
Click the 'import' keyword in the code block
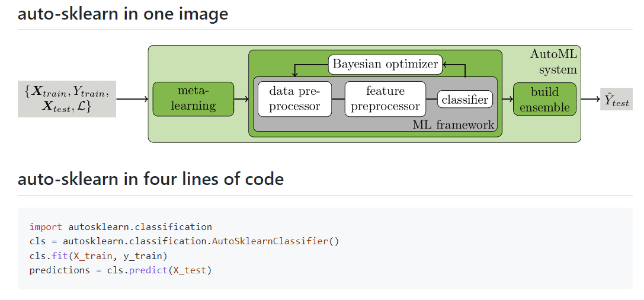point(46,226)
